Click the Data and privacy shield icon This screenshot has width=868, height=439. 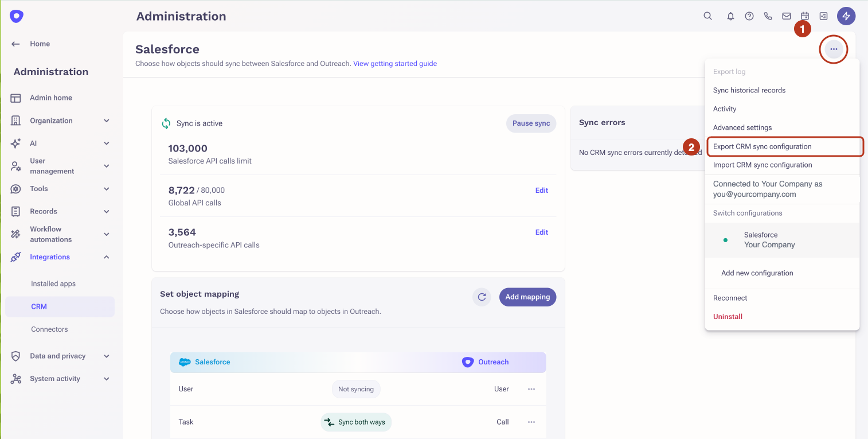(16, 356)
